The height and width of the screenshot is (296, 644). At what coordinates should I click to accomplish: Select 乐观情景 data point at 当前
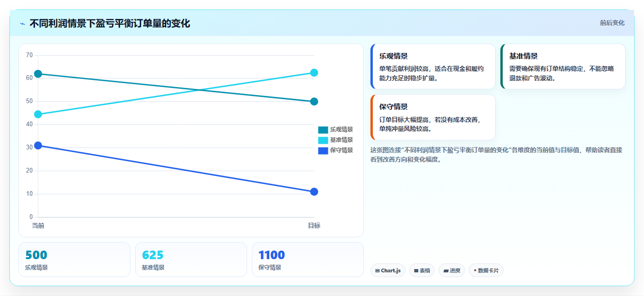38,74
